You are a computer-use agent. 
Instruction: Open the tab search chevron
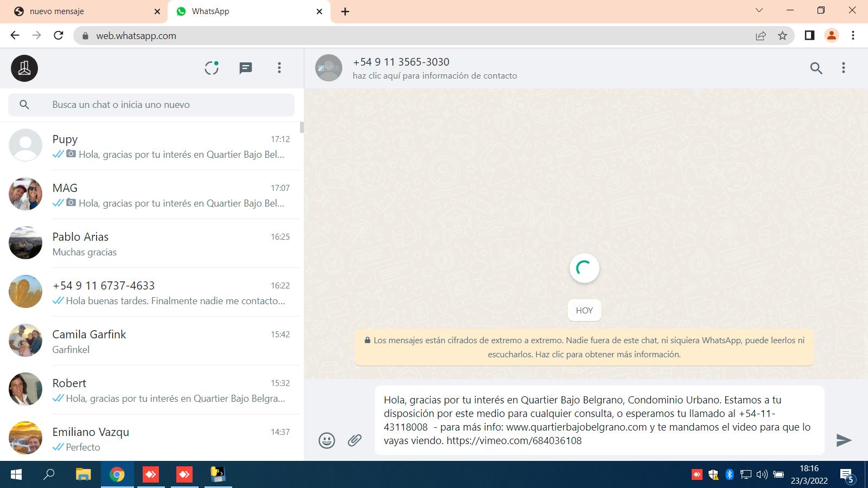[759, 10]
